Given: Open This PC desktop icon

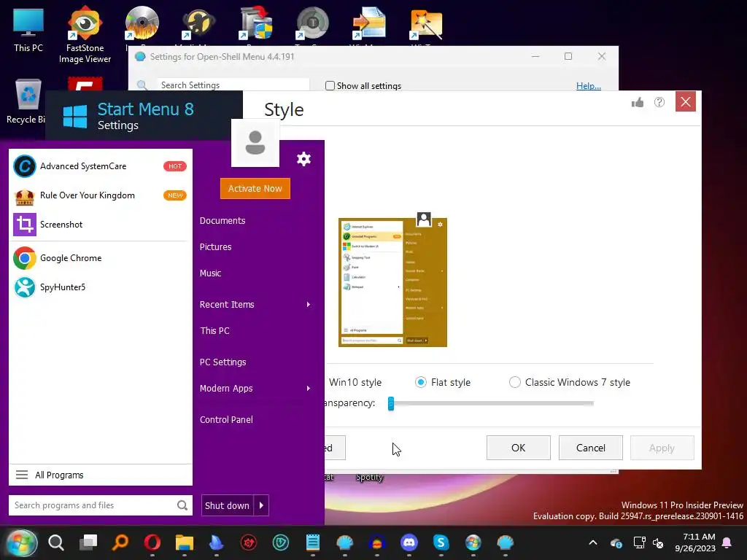Looking at the screenshot, I should (x=28, y=30).
